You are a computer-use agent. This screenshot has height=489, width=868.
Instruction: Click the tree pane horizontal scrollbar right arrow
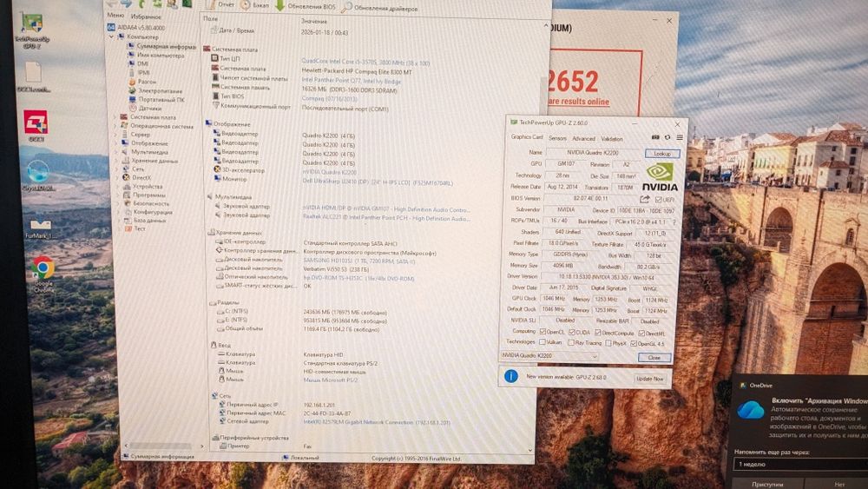click(201, 446)
